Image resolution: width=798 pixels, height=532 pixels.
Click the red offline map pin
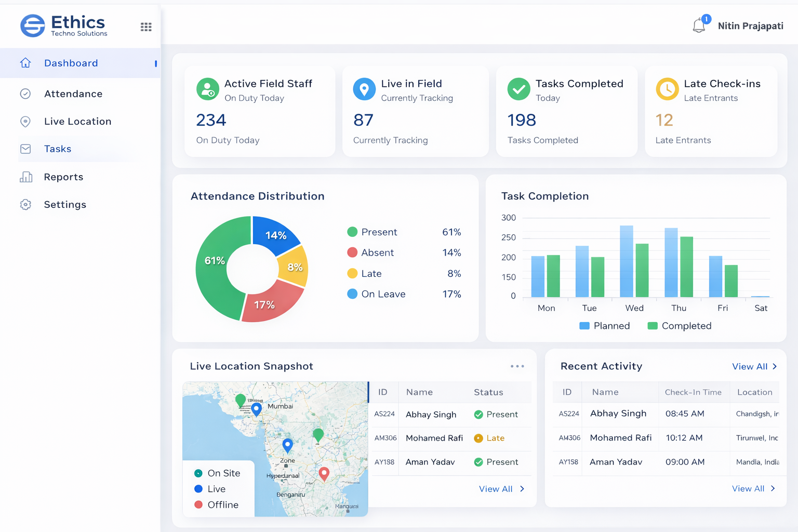tap(324, 473)
